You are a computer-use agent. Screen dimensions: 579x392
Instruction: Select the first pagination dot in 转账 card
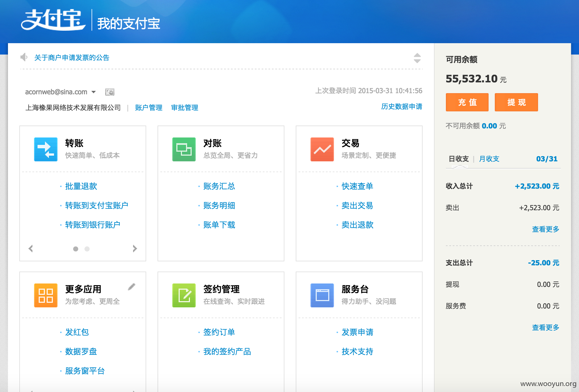[76, 249]
